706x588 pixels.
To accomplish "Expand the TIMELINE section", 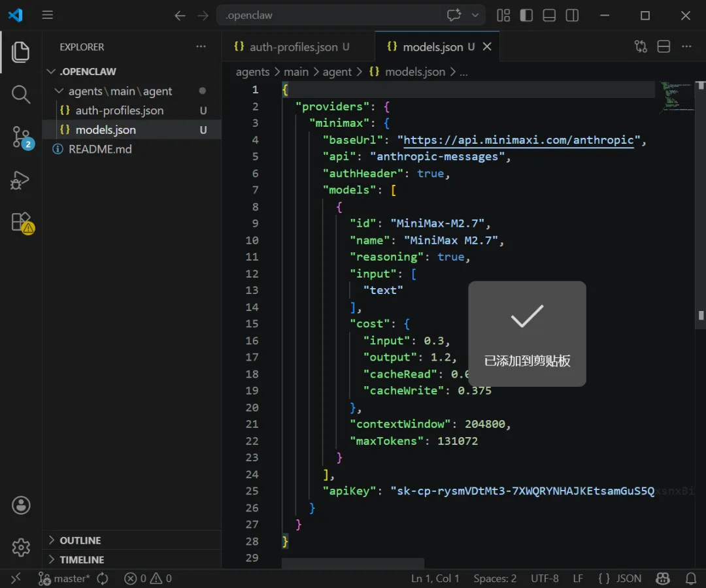I will click(82, 560).
